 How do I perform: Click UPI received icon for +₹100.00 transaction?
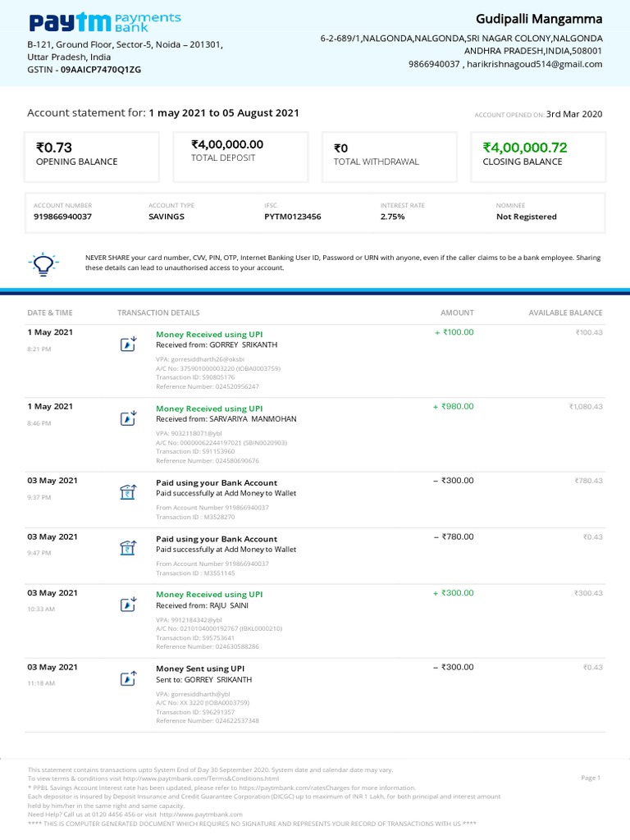(x=128, y=344)
